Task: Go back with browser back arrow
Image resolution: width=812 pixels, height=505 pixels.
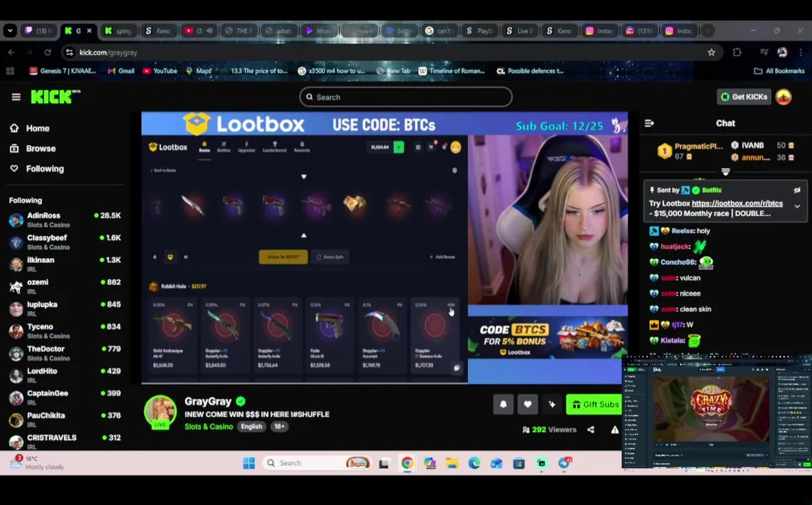Action: [11, 53]
